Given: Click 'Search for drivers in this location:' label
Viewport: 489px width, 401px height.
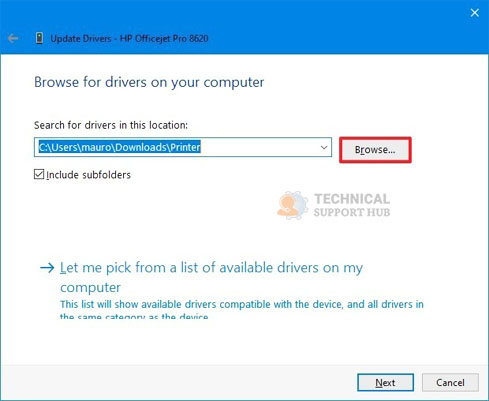Looking at the screenshot, I should coord(111,125).
